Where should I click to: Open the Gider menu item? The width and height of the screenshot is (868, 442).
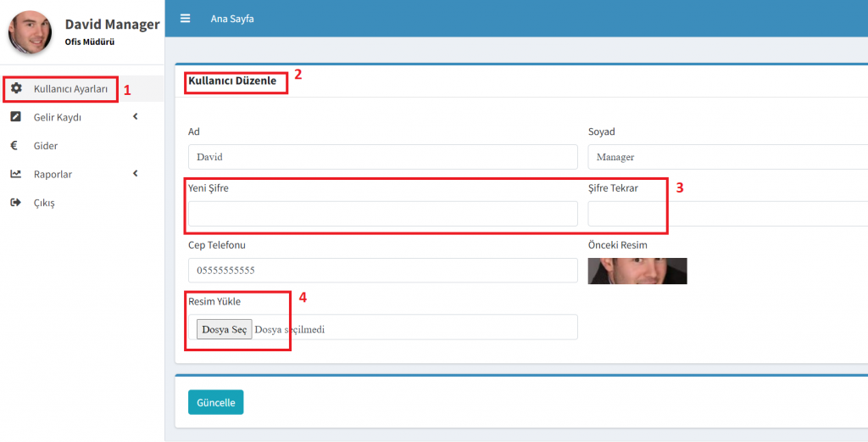(x=46, y=146)
